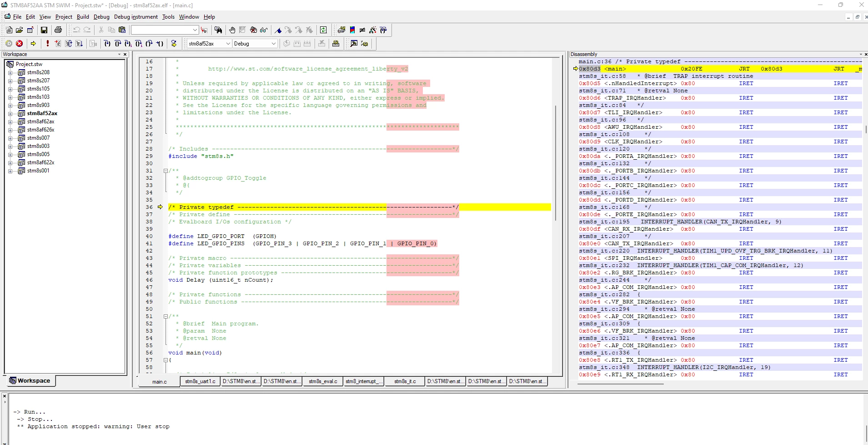Image resolution: width=868 pixels, height=445 pixels.
Task: Expand the stm8af52ax project tree node
Action: coord(10,113)
